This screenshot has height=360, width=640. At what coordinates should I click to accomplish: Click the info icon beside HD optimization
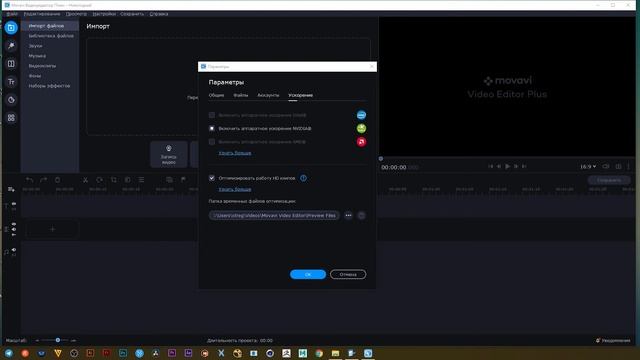click(x=303, y=178)
